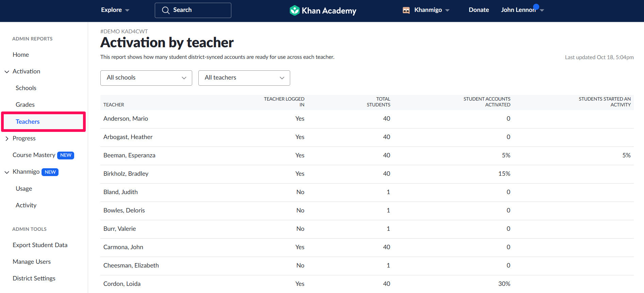
Task: Select teacher Arbogast, Heather
Action: coord(128,137)
